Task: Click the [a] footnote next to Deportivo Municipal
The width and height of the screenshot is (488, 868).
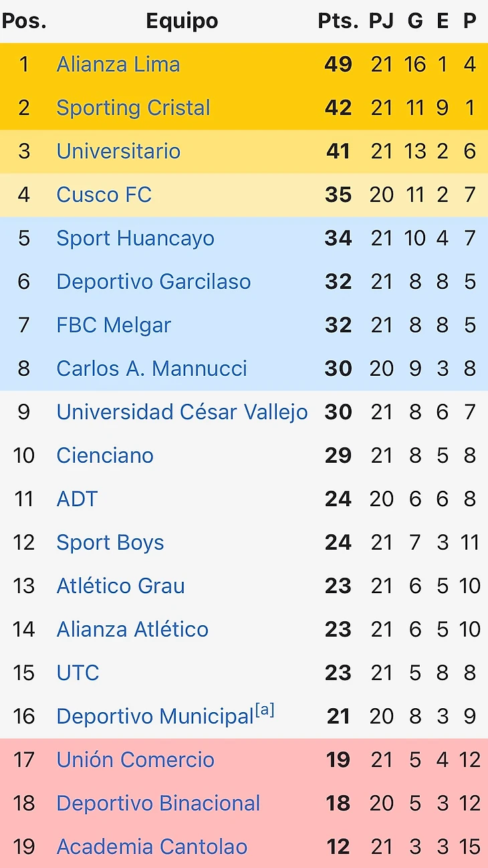Action: (x=265, y=710)
